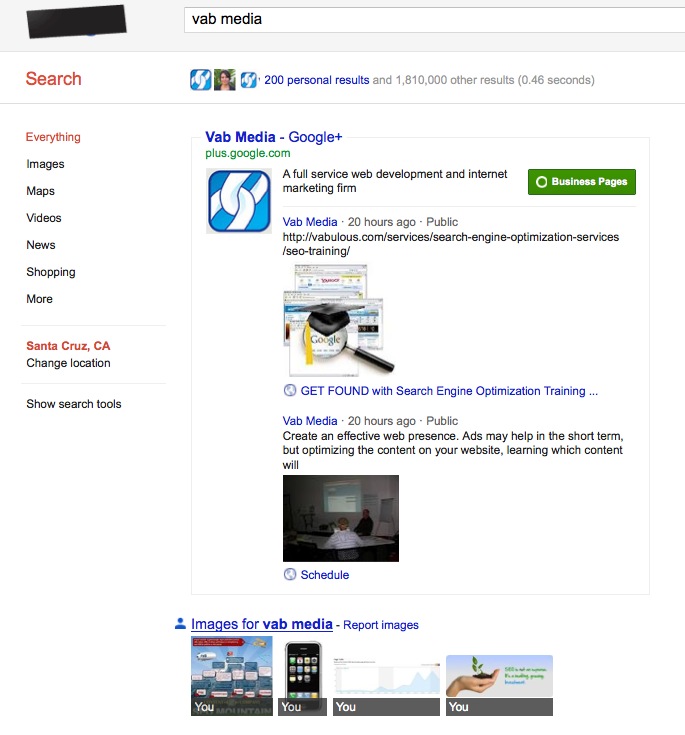Click the 'Create an effective web presence' post text
This screenshot has width=685, height=735.
(x=453, y=450)
